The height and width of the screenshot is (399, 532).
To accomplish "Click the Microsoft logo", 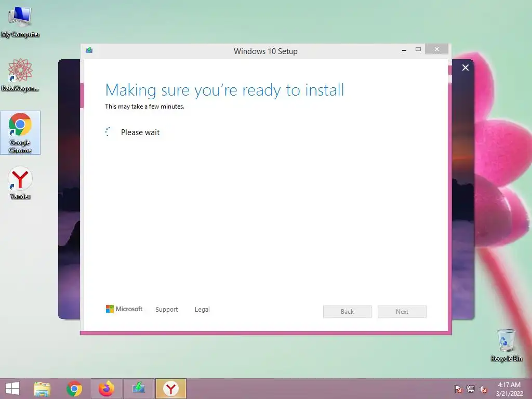I will click(124, 309).
